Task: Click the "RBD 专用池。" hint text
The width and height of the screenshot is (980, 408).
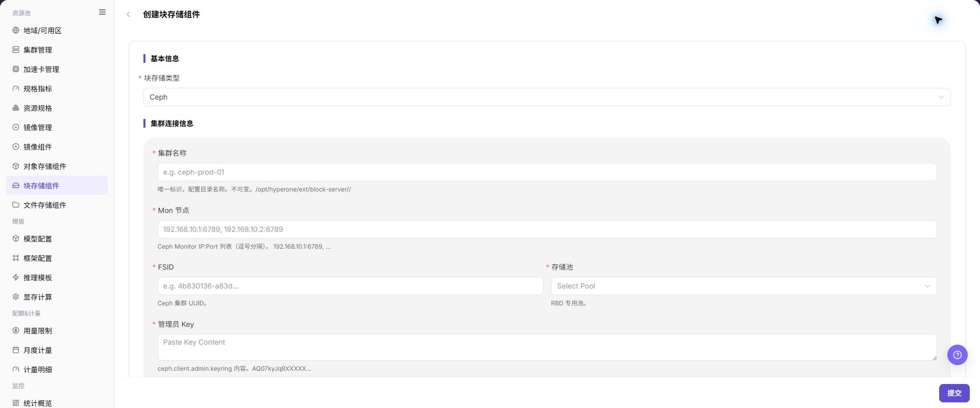Action: 569,303
